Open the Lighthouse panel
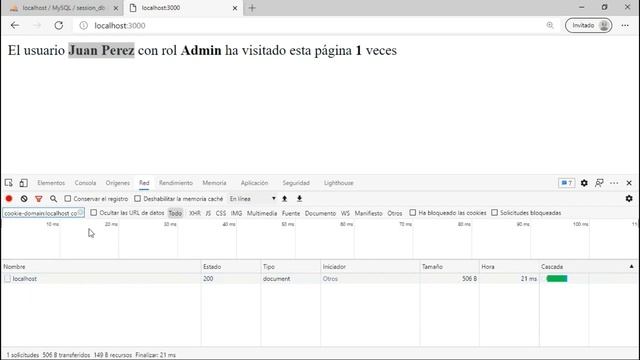640x360 pixels. click(x=338, y=183)
